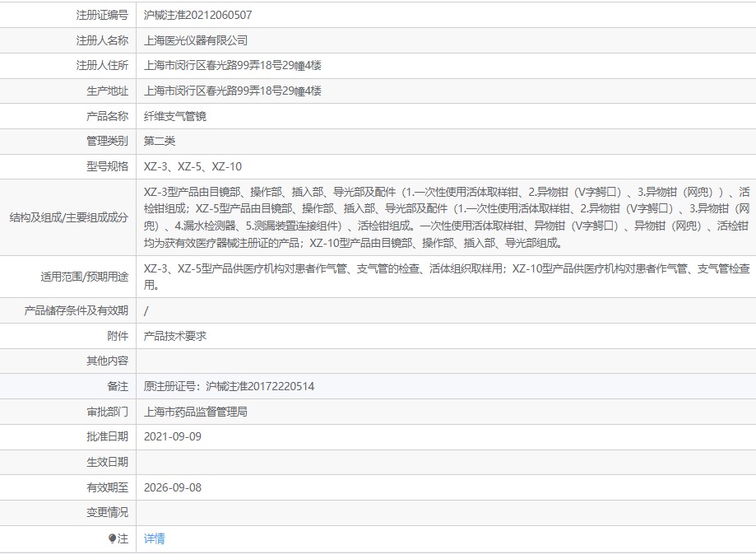Click the 注册人住所 label
Screen dimensions: 756x559
coord(102,66)
